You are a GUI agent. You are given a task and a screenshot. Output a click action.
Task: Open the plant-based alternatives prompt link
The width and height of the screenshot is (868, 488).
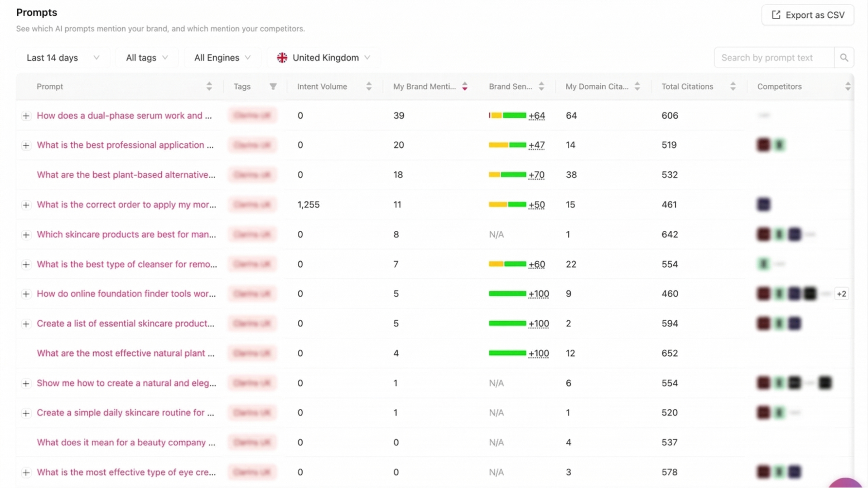tap(126, 175)
